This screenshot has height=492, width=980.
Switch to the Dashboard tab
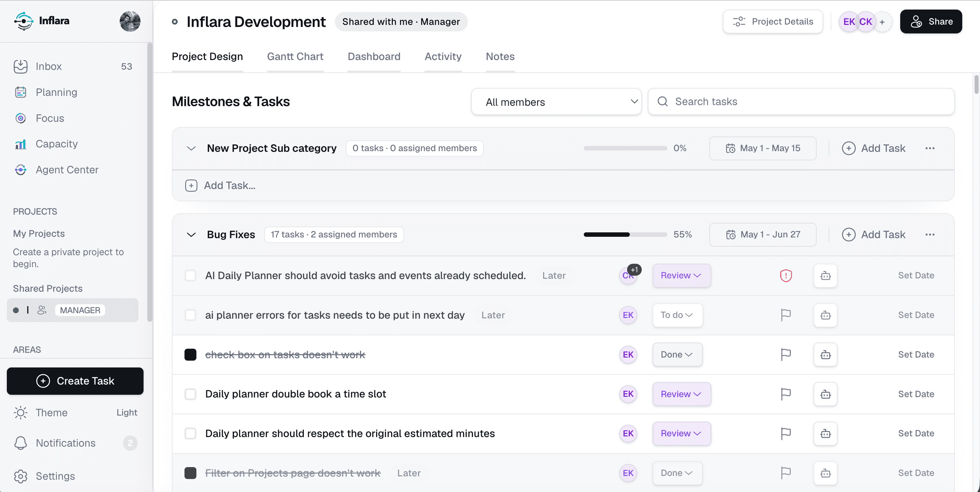click(x=374, y=56)
